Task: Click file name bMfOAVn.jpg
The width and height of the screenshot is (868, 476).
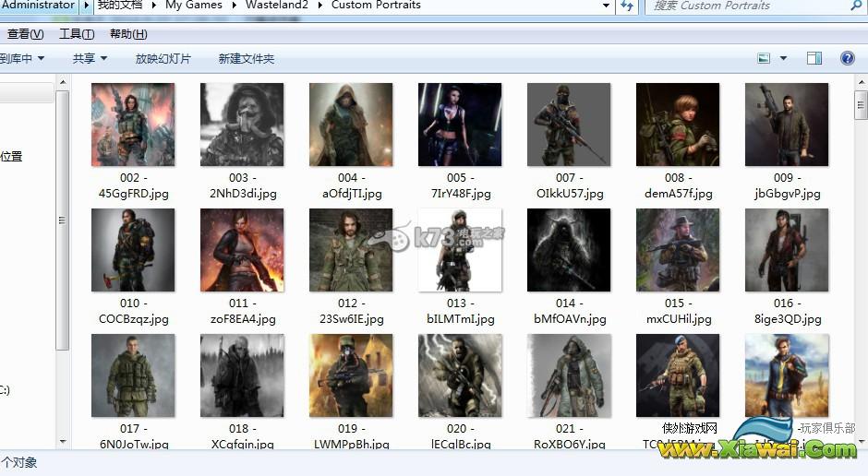Action: pos(570,319)
